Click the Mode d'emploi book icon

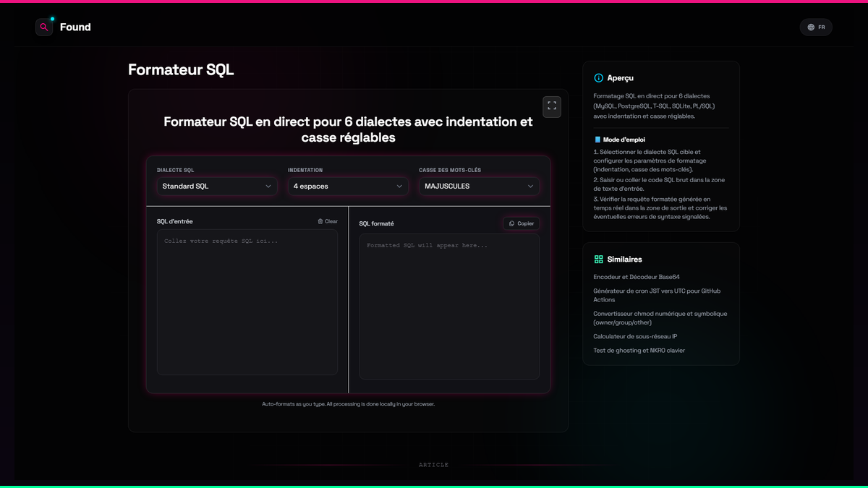click(597, 140)
